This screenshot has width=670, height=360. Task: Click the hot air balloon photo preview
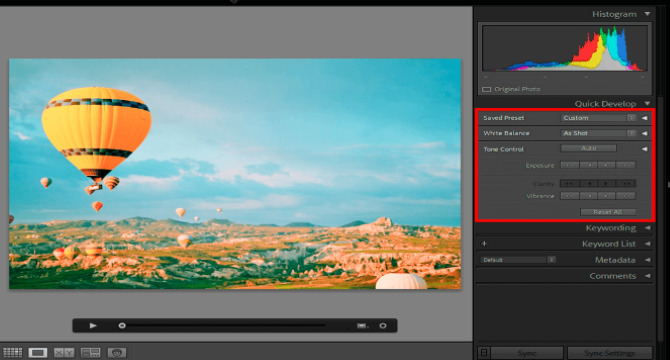click(235, 174)
